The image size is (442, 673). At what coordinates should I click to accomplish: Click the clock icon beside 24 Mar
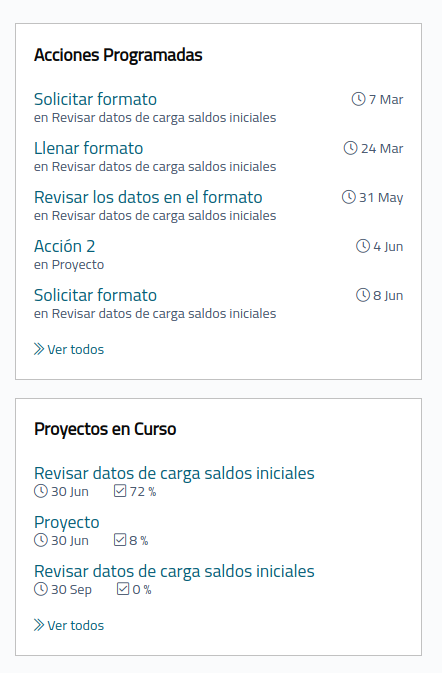tap(350, 148)
